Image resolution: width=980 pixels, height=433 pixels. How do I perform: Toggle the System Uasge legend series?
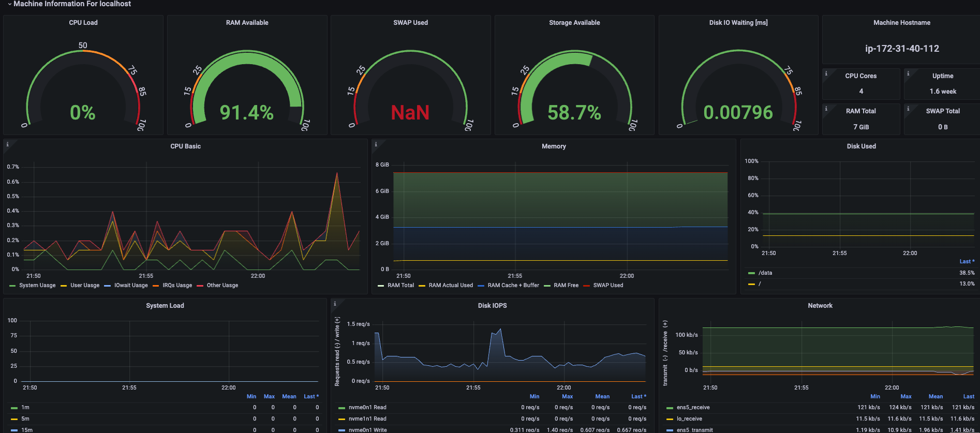(x=37, y=286)
